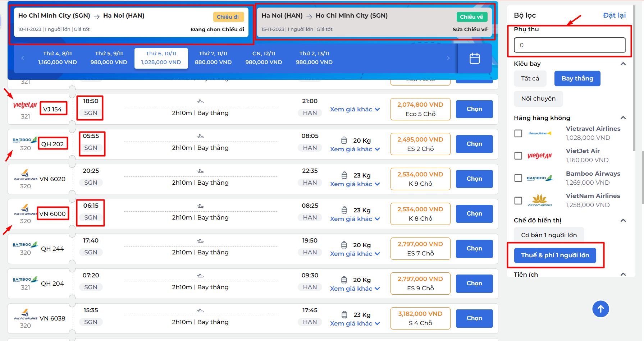Click the previous dates left arrow
The width and height of the screenshot is (644, 341).
23,58
